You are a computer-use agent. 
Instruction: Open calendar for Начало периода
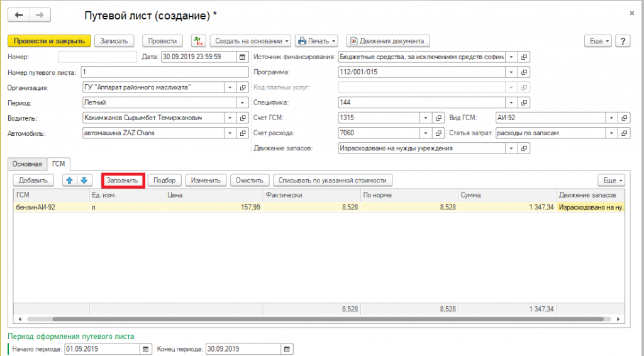pyautogui.click(x=147, y=349)
